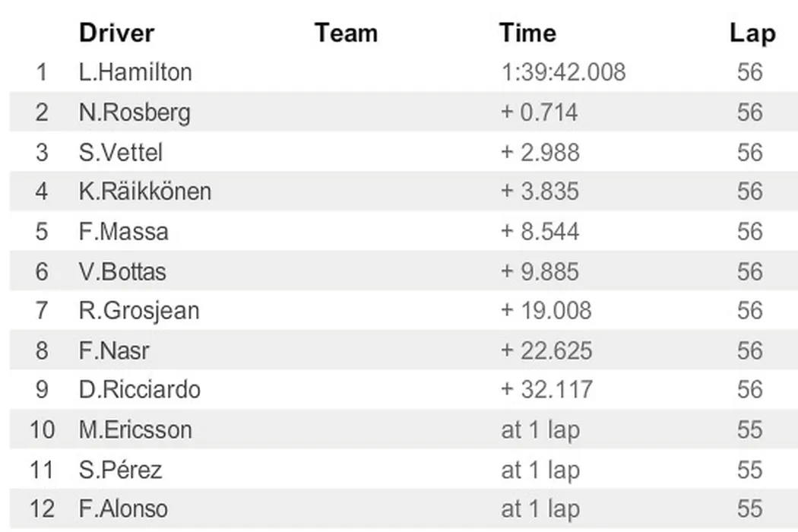
Task: Select S.Pérez in row 11
Action: [120, 470]
